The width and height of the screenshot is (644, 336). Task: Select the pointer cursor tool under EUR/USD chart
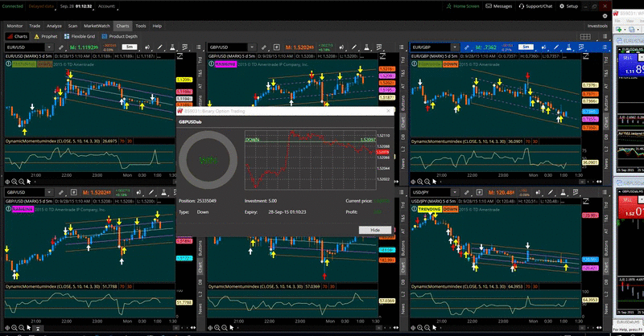[29, 182]
